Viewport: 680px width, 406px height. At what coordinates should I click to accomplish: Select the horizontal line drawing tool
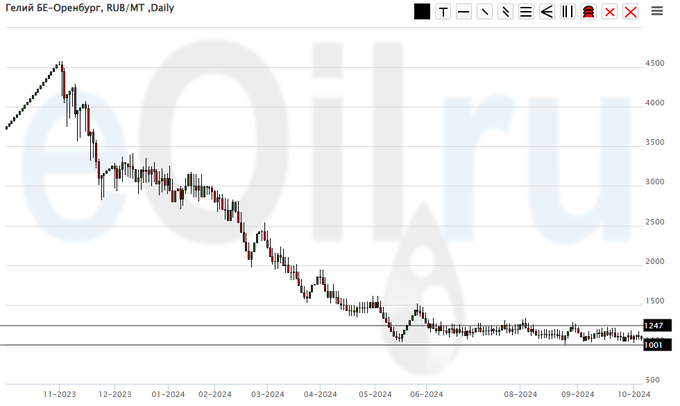click(464, 12)
